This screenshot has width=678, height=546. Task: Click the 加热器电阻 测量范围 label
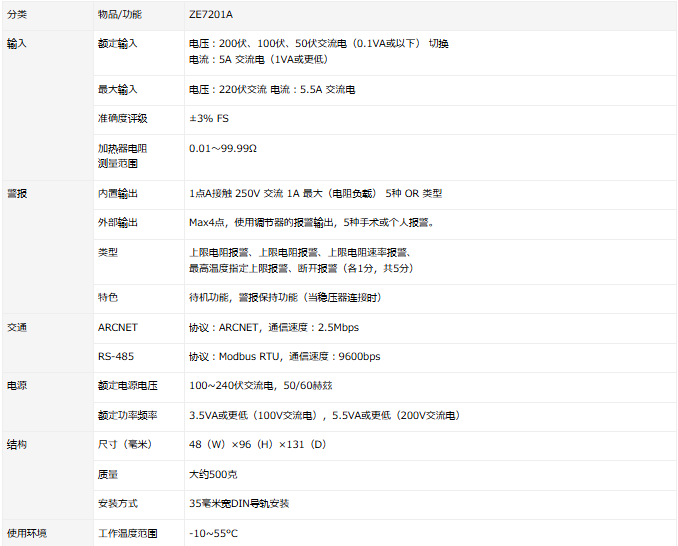pos(122,156)
